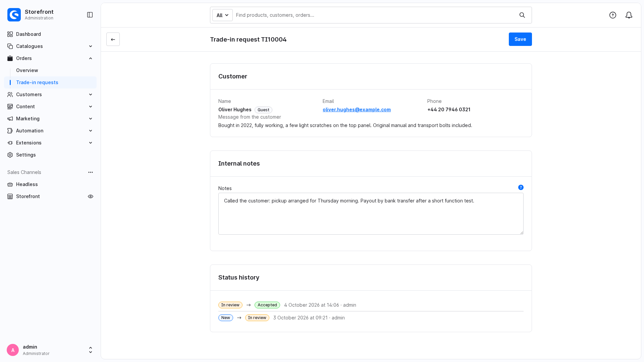The image size is (644, 362).
Task: Go back using the arrow button
Action: (113, 39)
